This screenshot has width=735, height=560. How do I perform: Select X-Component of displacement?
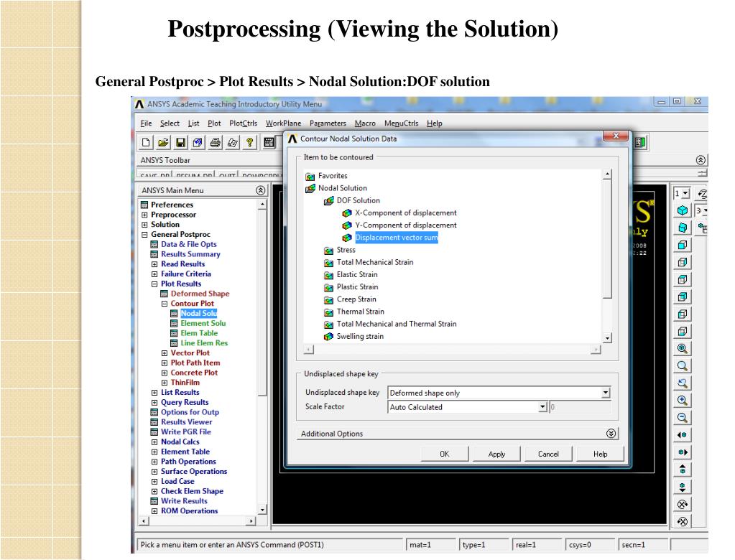405,213
